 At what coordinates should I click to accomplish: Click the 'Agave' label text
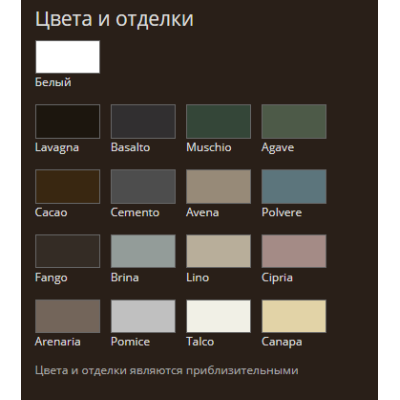pos(278,148)
